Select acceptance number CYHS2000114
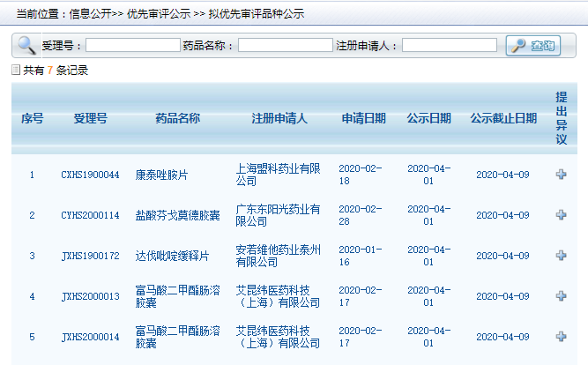 click(x=91, y=215)
